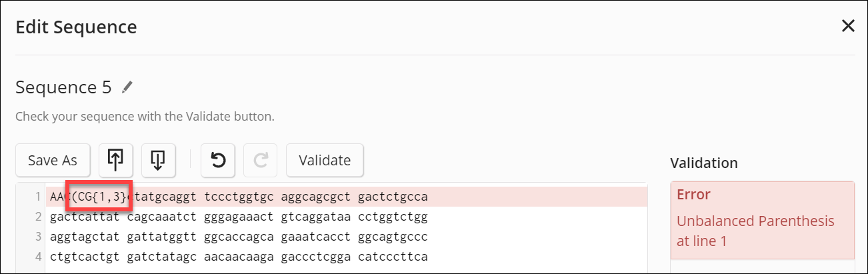868x274 pixels.
Task: Click into sequence line 3 starting aggtagctat
Action: pos(238,237)
